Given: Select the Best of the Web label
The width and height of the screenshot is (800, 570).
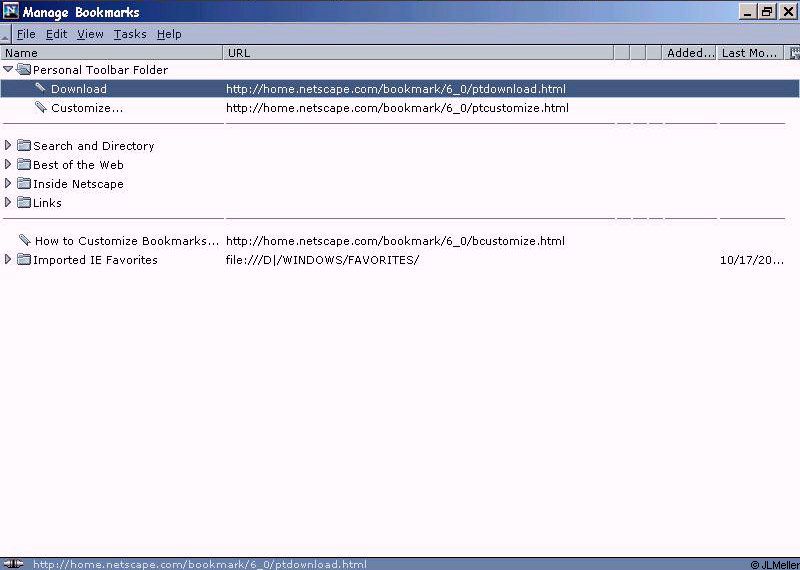Looking at the screenshot, I should 78,165.
